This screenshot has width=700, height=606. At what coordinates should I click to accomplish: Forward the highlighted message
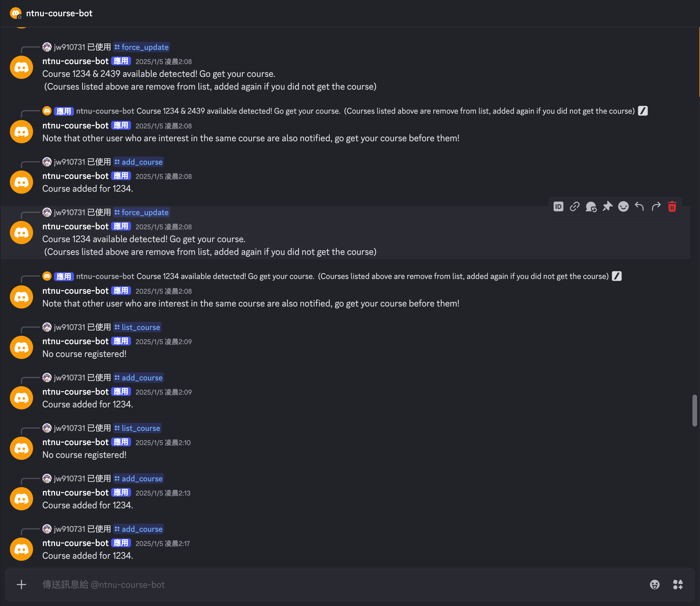click(x=656, y=207)
